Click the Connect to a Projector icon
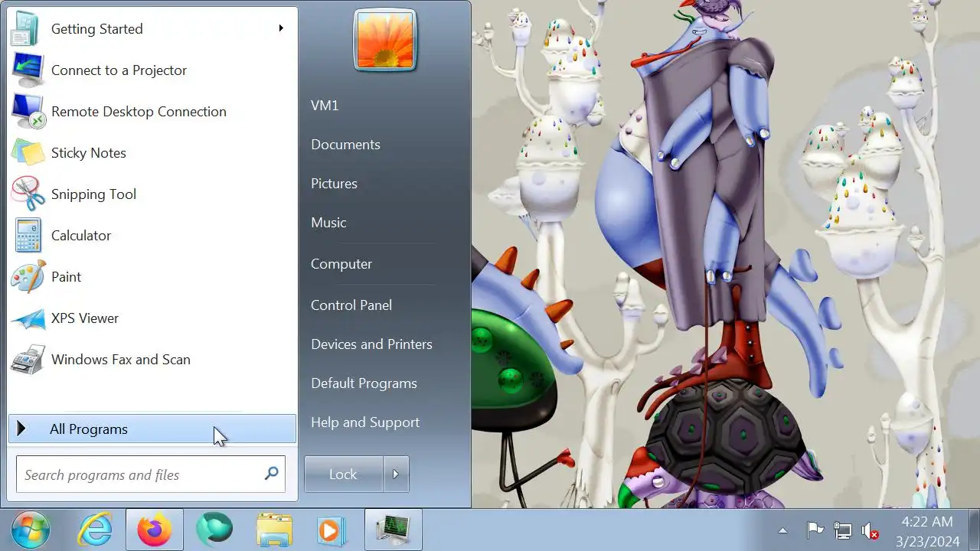The width and height of the screenshot is (980, 551). 29,70
